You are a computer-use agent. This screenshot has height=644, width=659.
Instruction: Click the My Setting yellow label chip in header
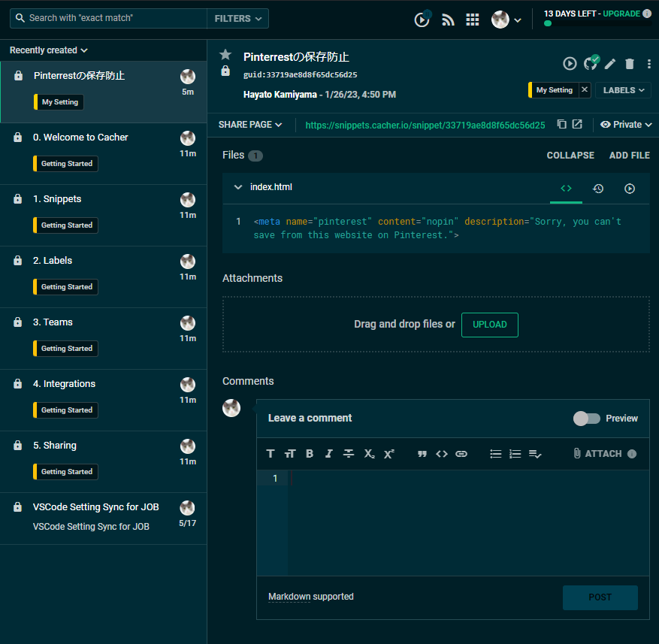pyautogui.click(x=554, y=90)
